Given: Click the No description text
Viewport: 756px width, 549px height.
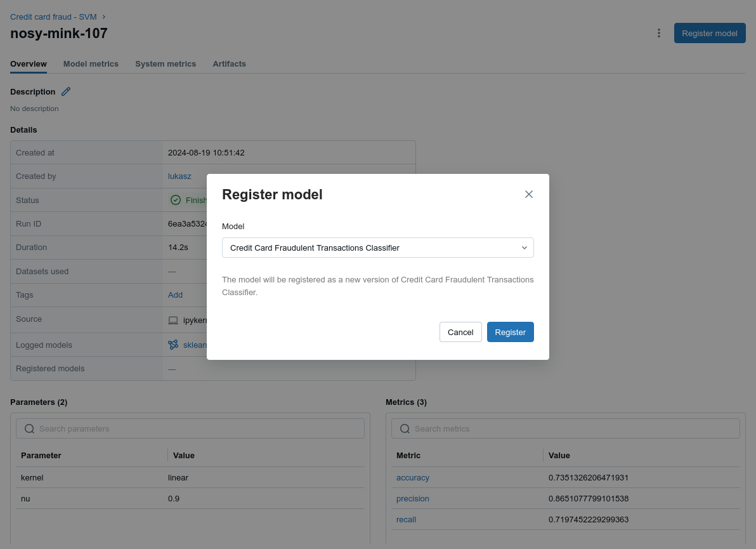Looking at the screenshot, I should (34, 109).
